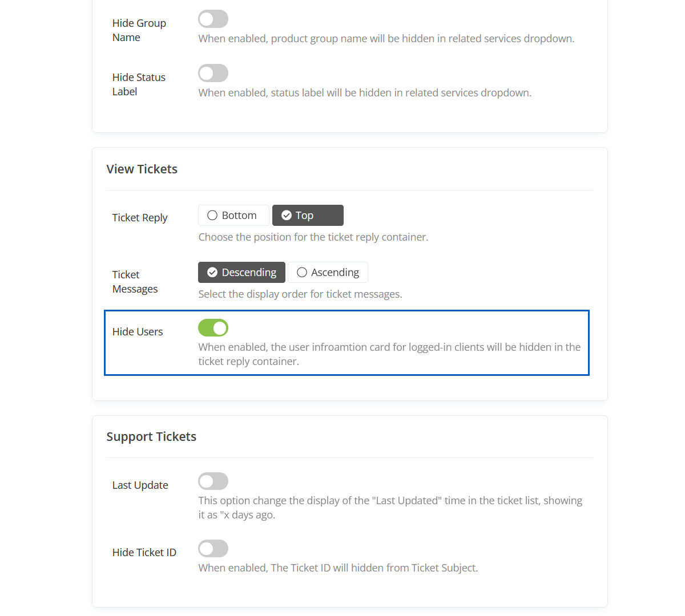This screenshot has width=685, height=616.
Task: Select Descending ticket message order
Action: pos(241,273)
